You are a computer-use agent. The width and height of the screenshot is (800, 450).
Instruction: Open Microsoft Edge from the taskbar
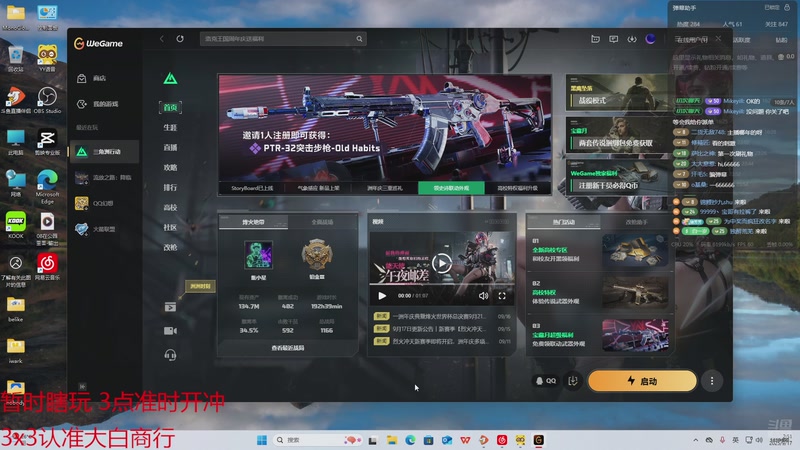coord(410,440)
